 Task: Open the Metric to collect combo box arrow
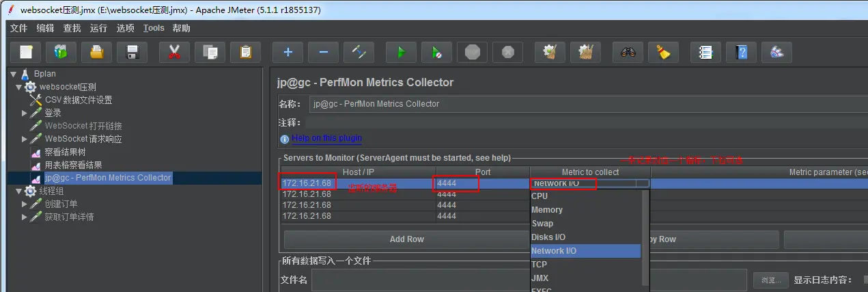[643, 183]
